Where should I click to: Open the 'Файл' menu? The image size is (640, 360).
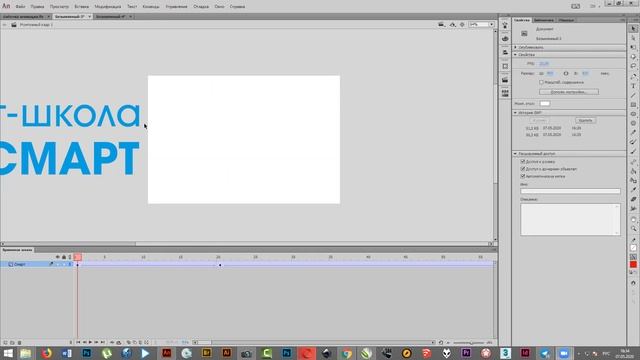(x=20, y=7)
